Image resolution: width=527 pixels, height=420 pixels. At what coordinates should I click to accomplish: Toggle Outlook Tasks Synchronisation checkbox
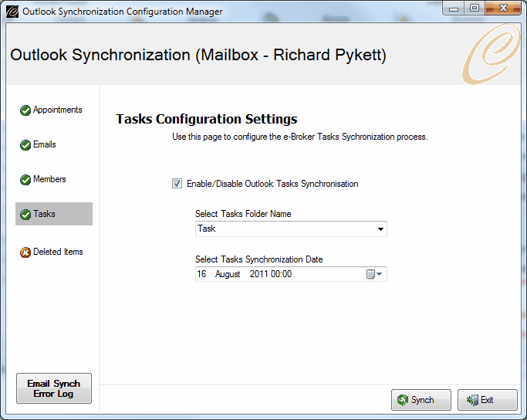[x=177, y=184]
